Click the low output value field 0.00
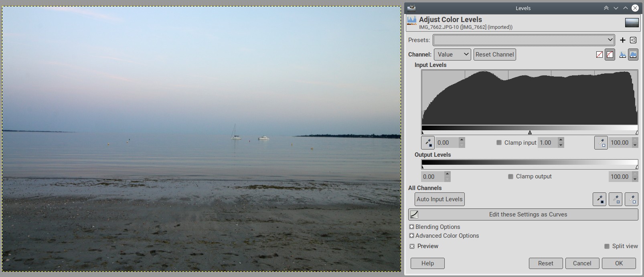This screenshot has width=644, height=277. (x=433, y=176)
